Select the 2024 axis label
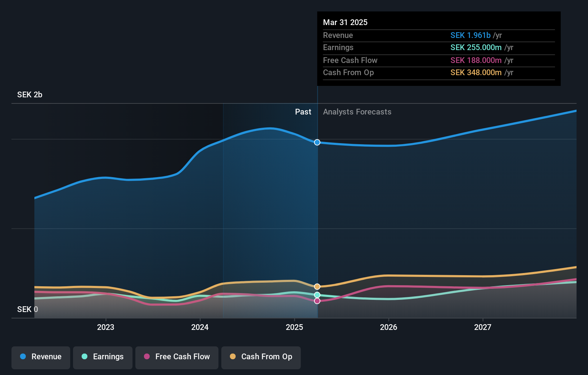 (x=200, y=327)
